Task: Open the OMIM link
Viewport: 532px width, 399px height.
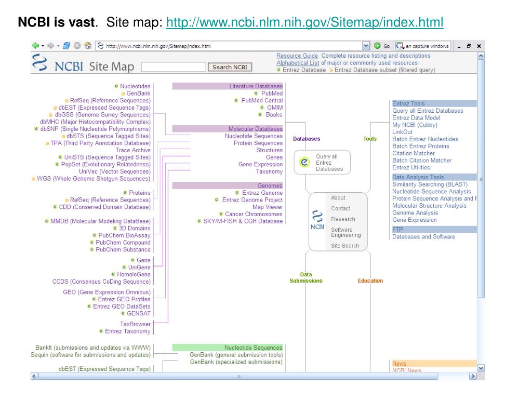Action: [x=274, y=108]
